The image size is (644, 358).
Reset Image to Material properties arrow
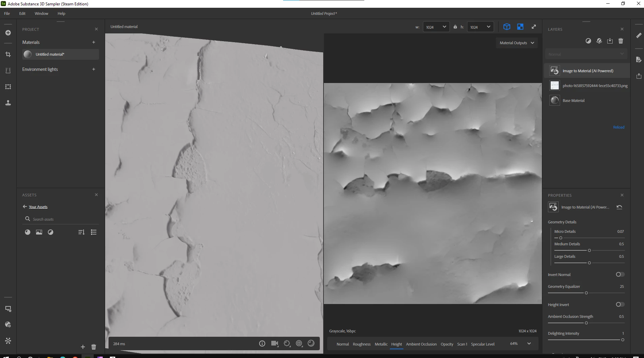[x=619, y=207]
